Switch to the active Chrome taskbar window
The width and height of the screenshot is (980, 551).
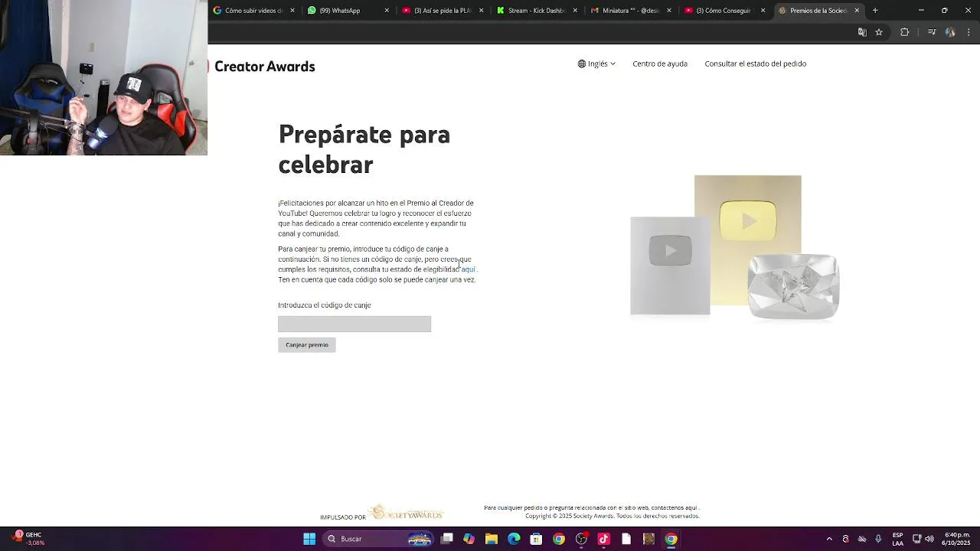coord(671,539)
